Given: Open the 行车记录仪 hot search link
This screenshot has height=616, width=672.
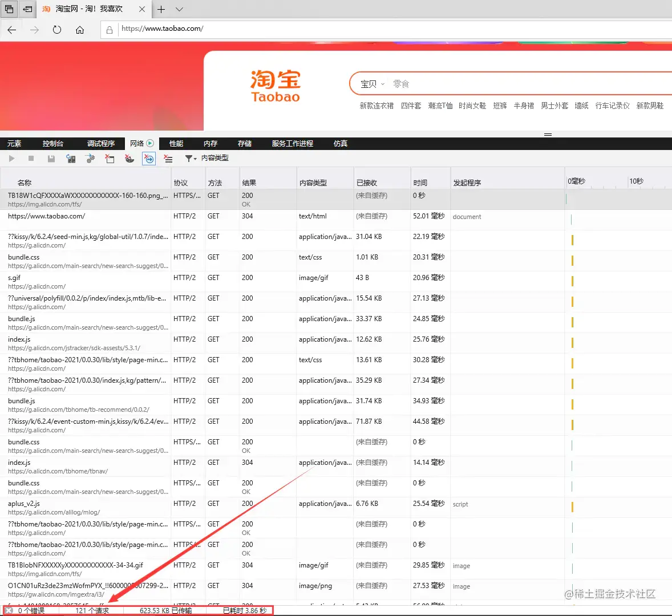Looking at the screenshot, I should 613,106.
